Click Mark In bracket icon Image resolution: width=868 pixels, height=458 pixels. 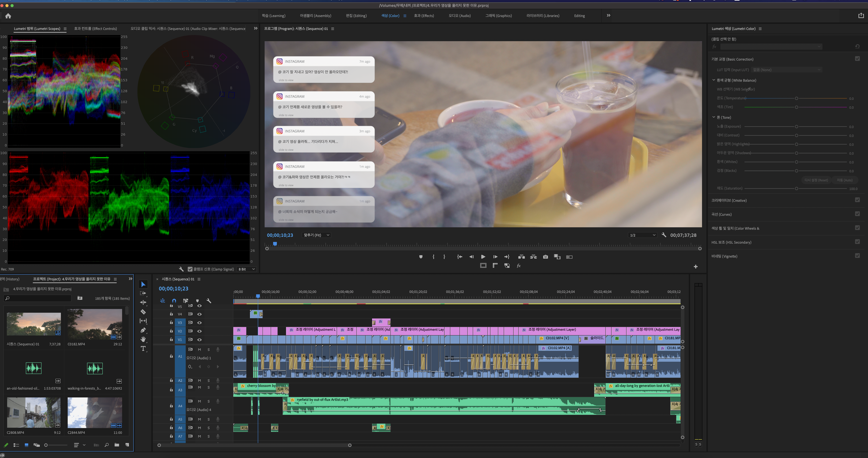pyautogui.click(x=433, y=257)
